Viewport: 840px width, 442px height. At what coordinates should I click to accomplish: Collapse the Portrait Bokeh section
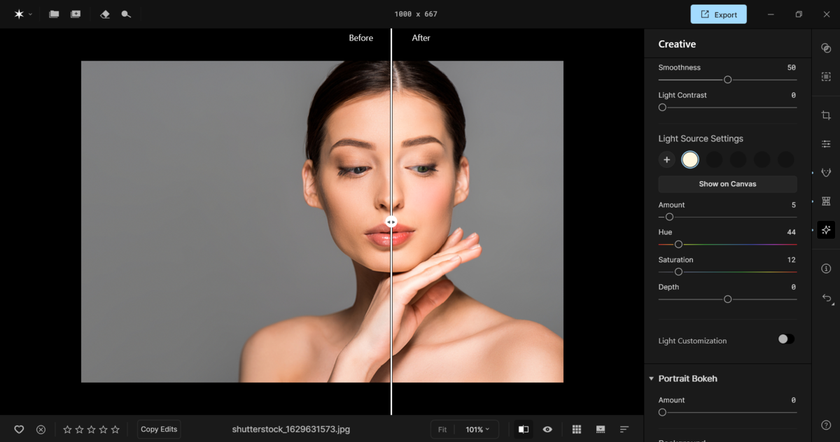[651, 379]
